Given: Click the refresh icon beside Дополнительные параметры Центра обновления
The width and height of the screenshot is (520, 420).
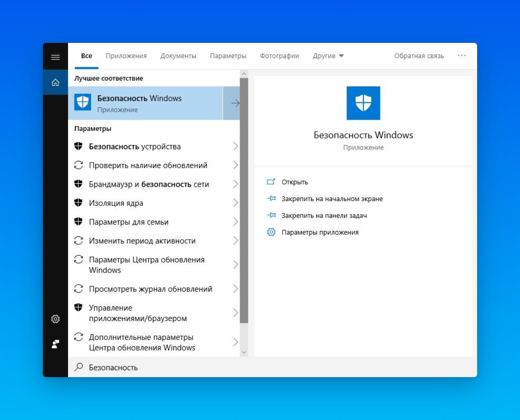Looking at the screenshot, I should (78, 337).
